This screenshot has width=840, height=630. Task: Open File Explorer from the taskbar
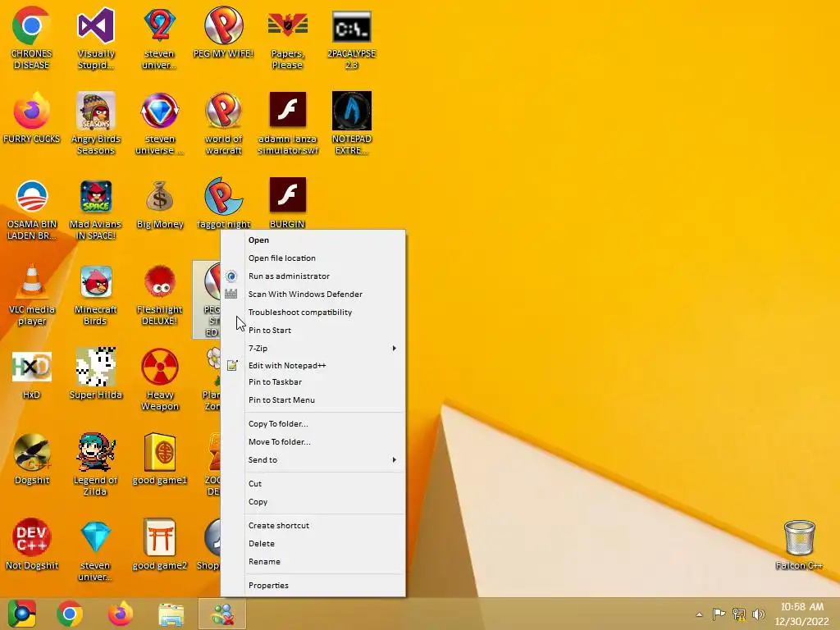click(171, 614)
